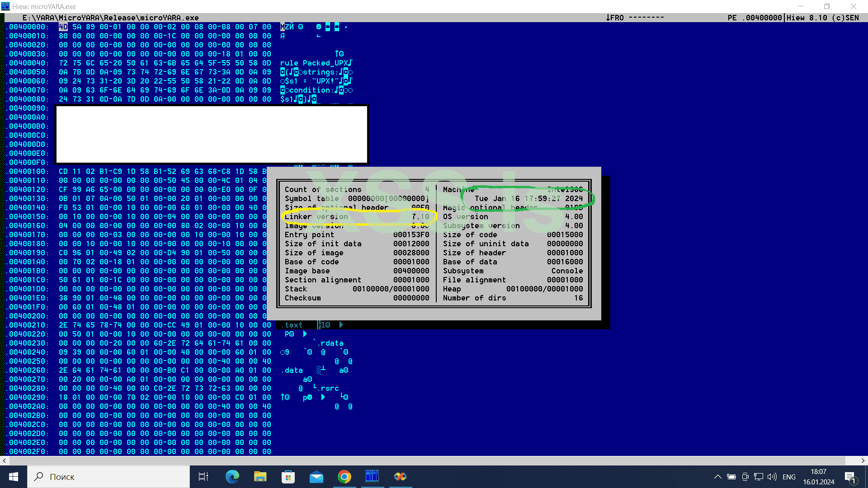Click the battery status tray icon
The width and height of the screenshot is (868, 488).
pyautogui.click(x=731, y=477)
